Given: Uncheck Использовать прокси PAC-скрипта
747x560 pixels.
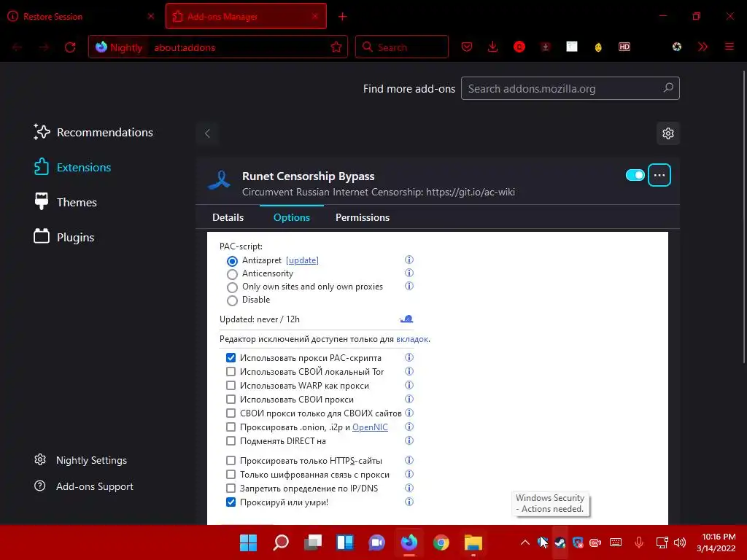Looking at the screenshot, I should tap(231, 357).
